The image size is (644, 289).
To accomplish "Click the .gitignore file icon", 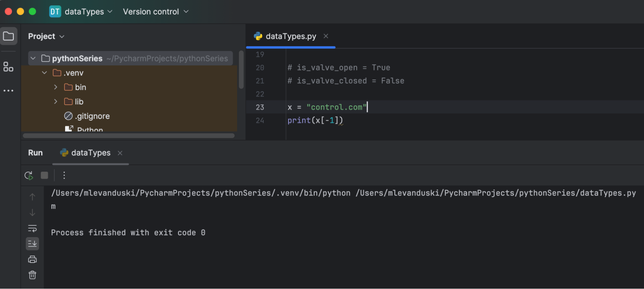I will tap(68, 116).
